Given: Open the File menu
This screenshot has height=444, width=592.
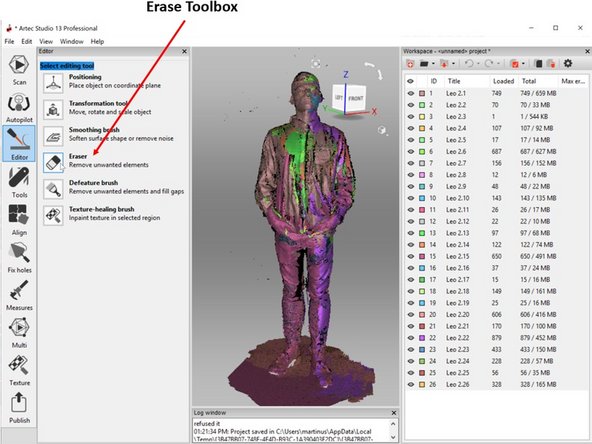Looking at the screenshot, I should pyautogui.click(x=9, y=42).
